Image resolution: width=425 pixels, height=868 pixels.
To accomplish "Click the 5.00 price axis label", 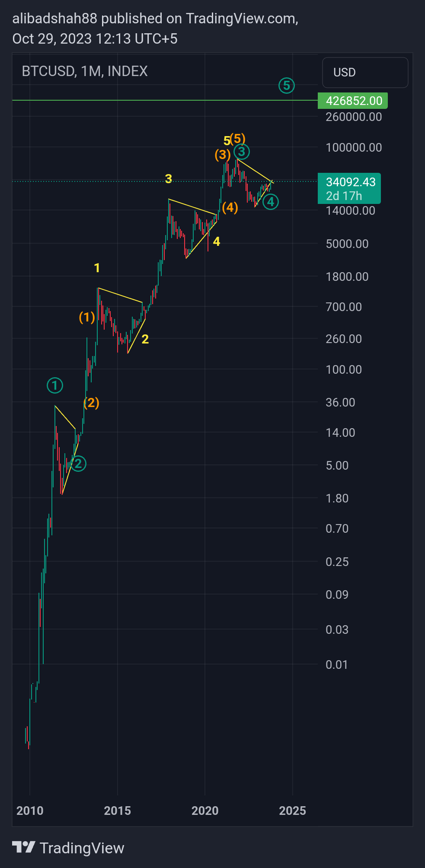I will click(x=337, y=465).
